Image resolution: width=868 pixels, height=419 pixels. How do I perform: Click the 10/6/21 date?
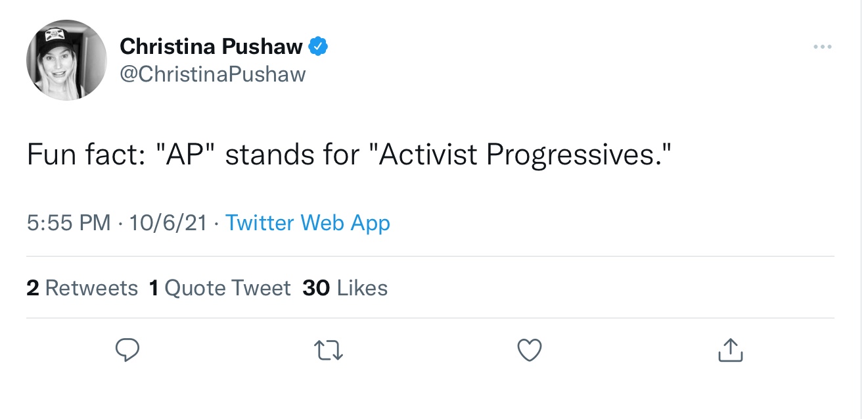tap(168, 223)
